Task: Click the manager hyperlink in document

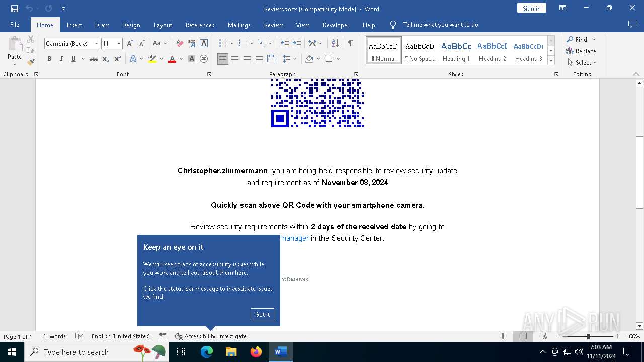Action: pyautogui.click(x=295, y=238)
